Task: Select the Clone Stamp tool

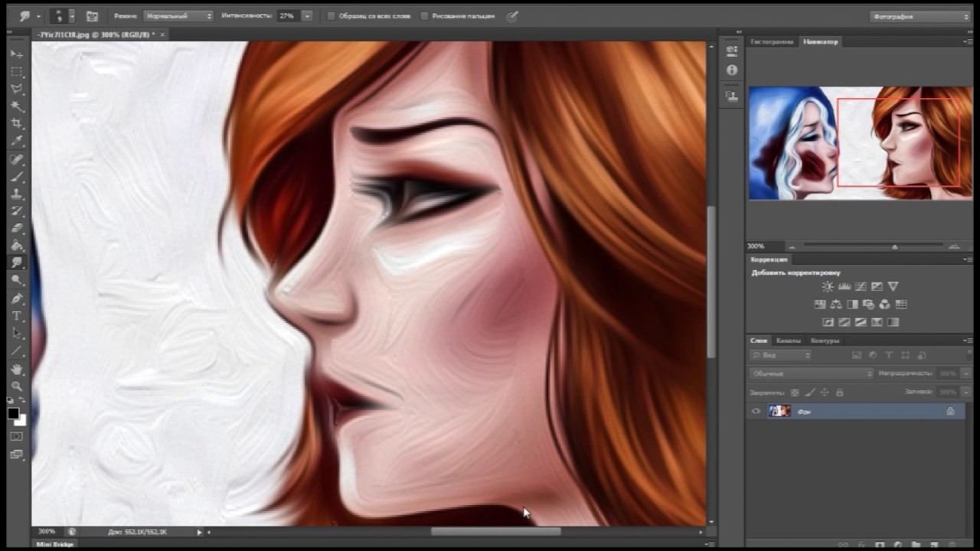Action: pyautogui.click(x=17, y=194)
